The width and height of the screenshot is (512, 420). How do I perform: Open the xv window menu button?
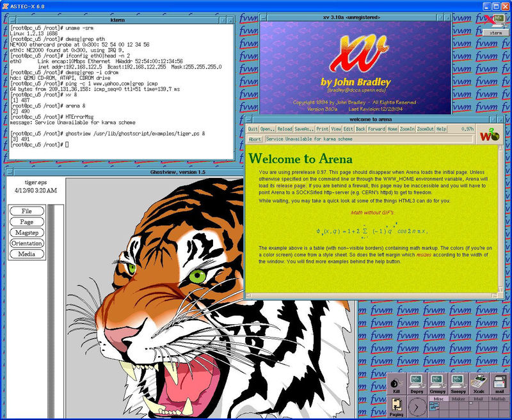[x=263, y=18]
